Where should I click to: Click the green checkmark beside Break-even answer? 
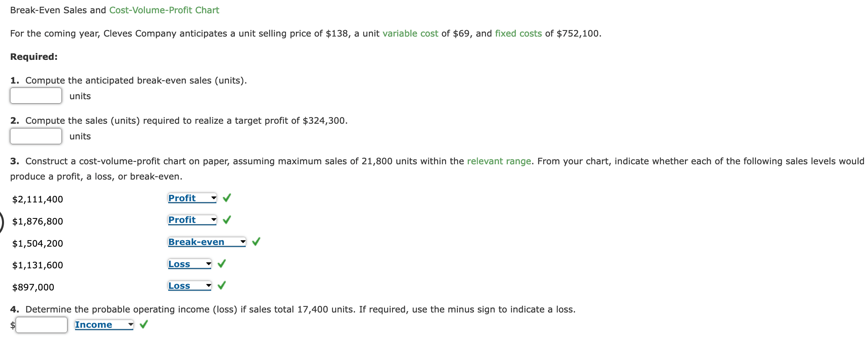point(256,241)
